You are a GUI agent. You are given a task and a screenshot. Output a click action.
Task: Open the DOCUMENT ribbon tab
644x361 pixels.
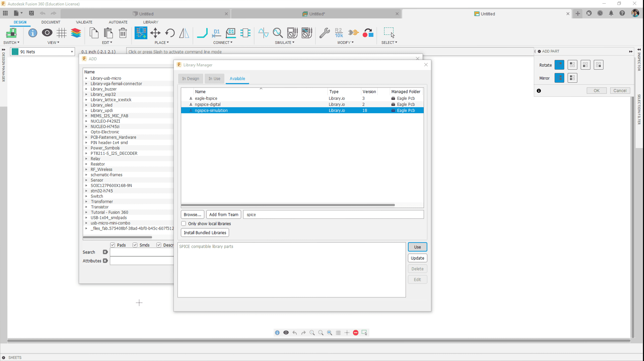click(51, 22)
